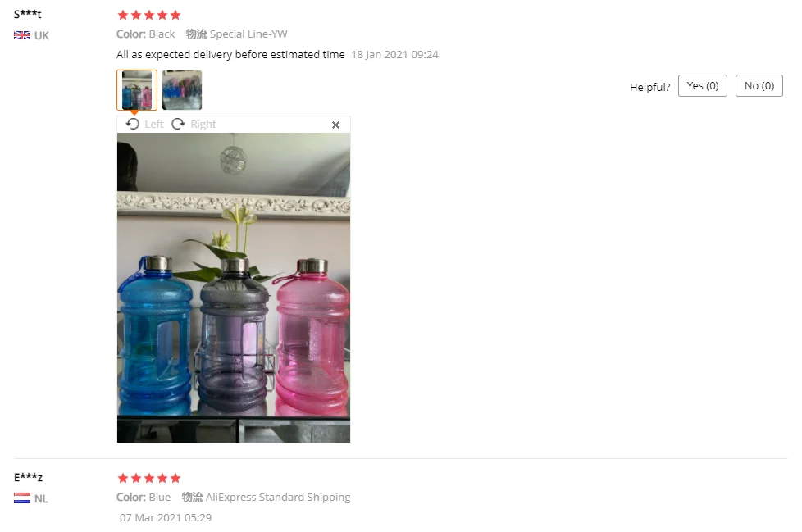The width and height of the screenshot is (802, 532).
Task: Open the second review photo thumbnail
Action: (182, 90)
